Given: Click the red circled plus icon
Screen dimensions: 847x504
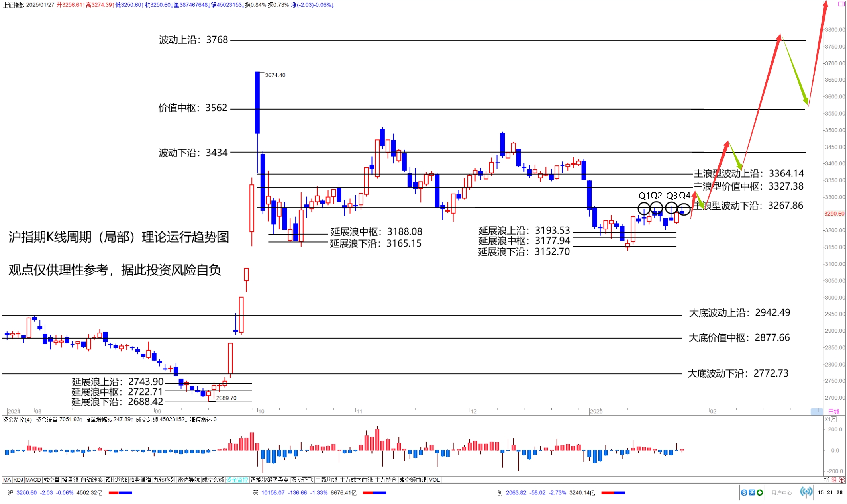Looking at the screenshot, I should [842, 480].
